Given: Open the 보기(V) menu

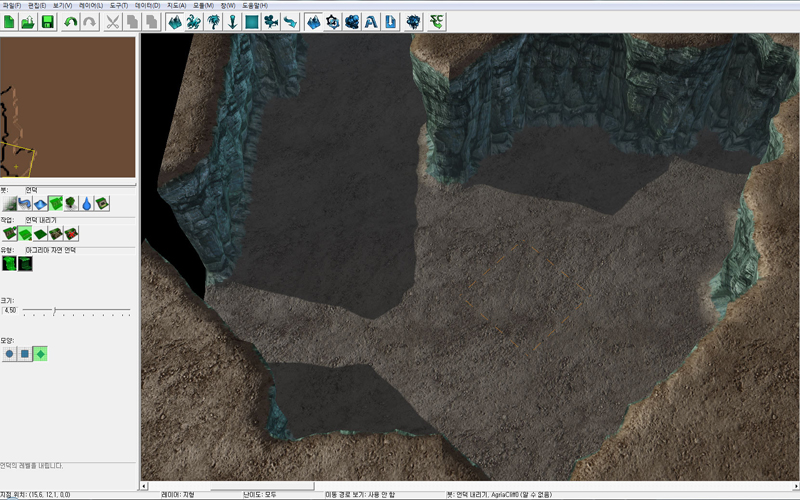Looking at the screenshot, I should (x=62, y=5).
